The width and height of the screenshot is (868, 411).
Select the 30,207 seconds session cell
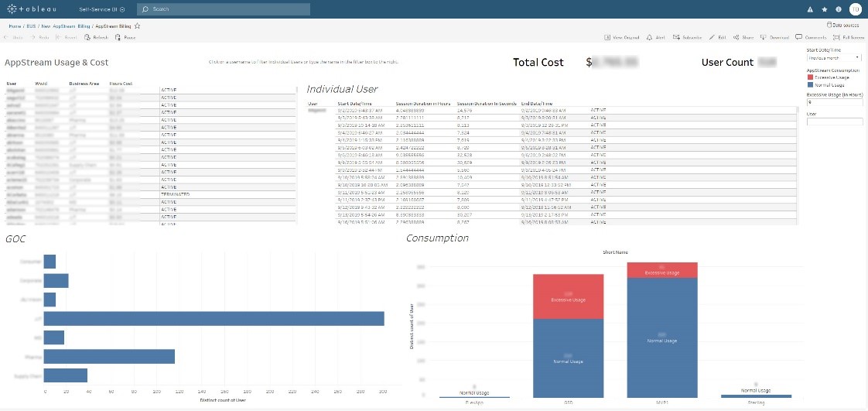pos(464,214)
